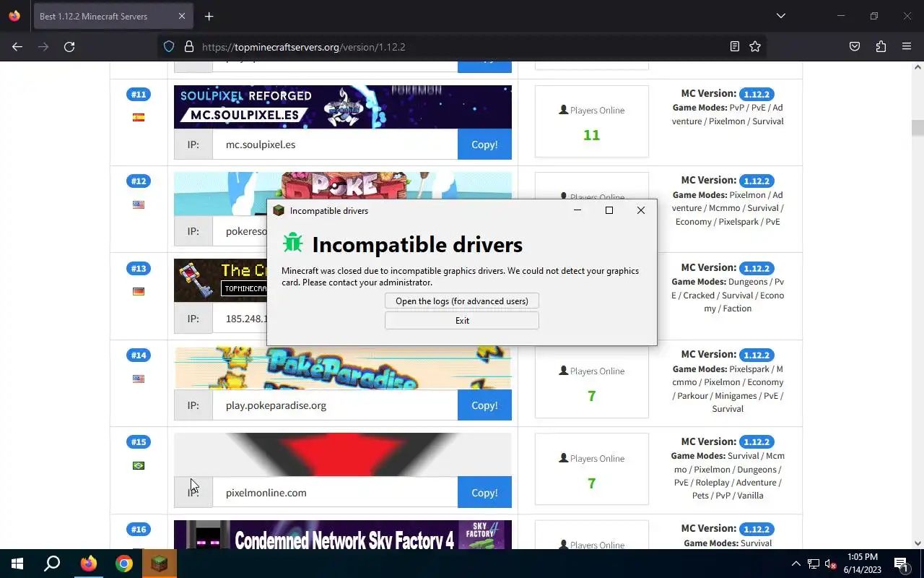
Task: Open the Windows Start menu
Action: coord(17,564)
